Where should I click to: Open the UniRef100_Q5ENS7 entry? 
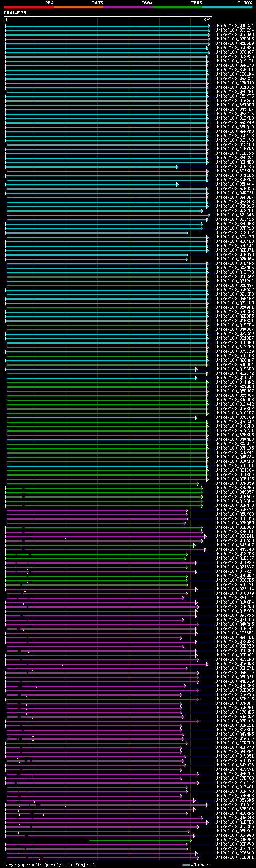(234, 285)
